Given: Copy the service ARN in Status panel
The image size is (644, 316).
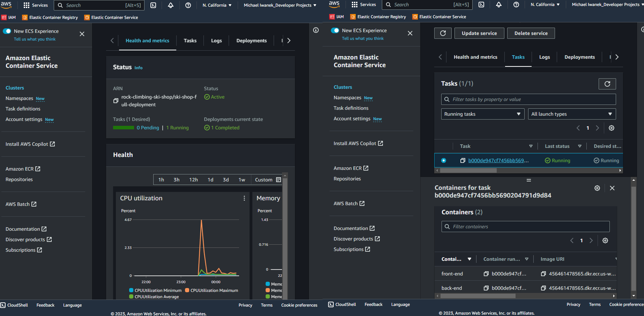Looking at the screenshot, I should (x=116, y=101).
